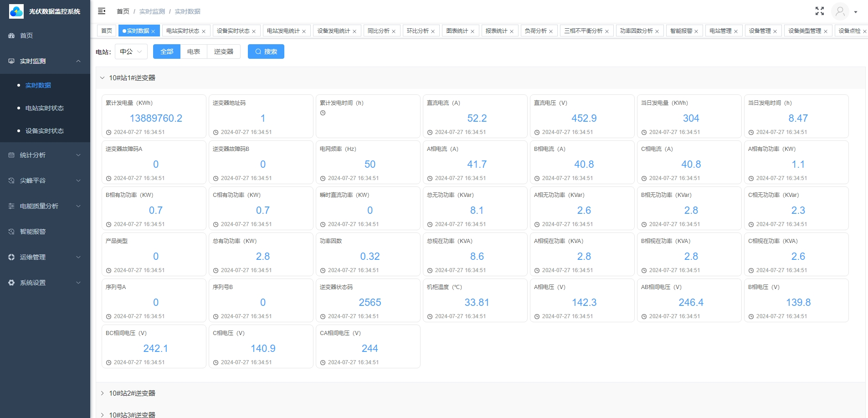Viewport: 868px width, 418px height.
Task: Switch to the 设备发电统计 tab
Action: [334, 31]
